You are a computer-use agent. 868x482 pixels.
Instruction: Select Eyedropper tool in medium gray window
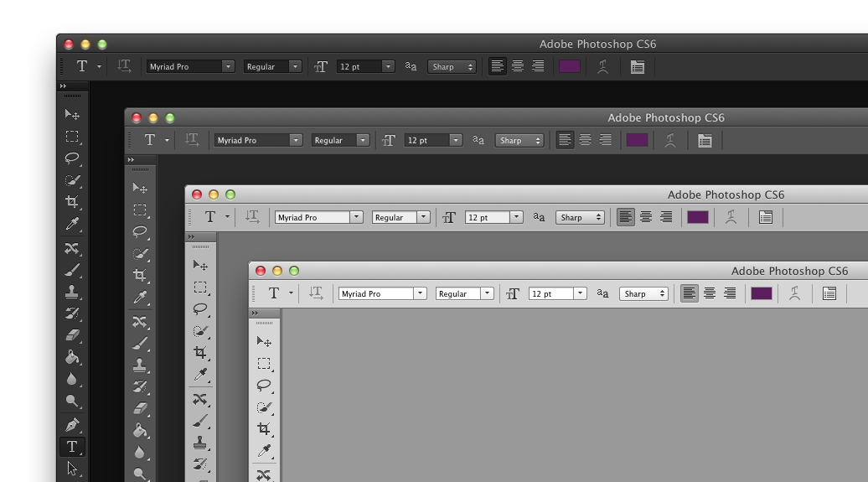200,375
